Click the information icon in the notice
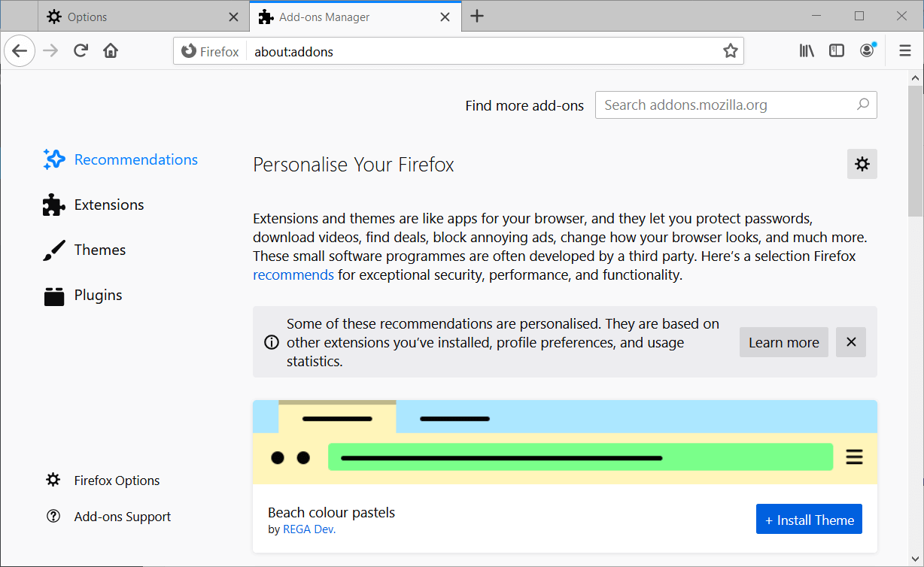This screenshot has width=924, height=567. pyautogui.click(x=272, y=342)
